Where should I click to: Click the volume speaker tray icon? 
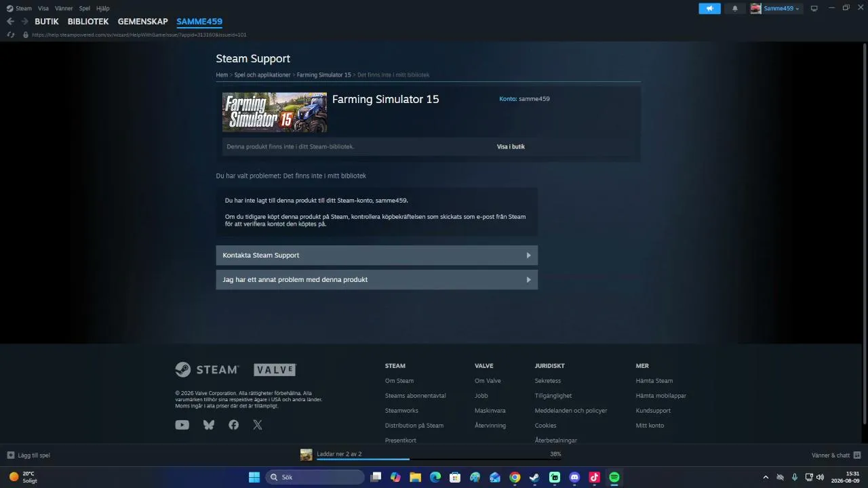click(821, 477)
